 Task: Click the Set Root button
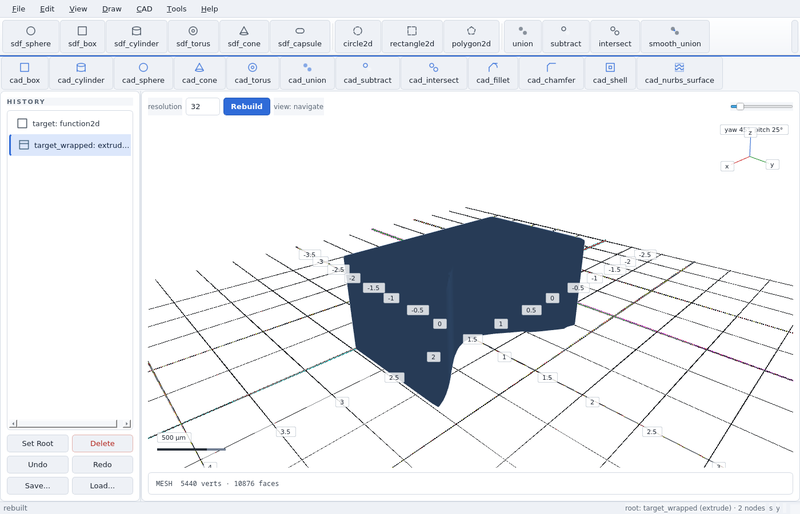[37, 443]
